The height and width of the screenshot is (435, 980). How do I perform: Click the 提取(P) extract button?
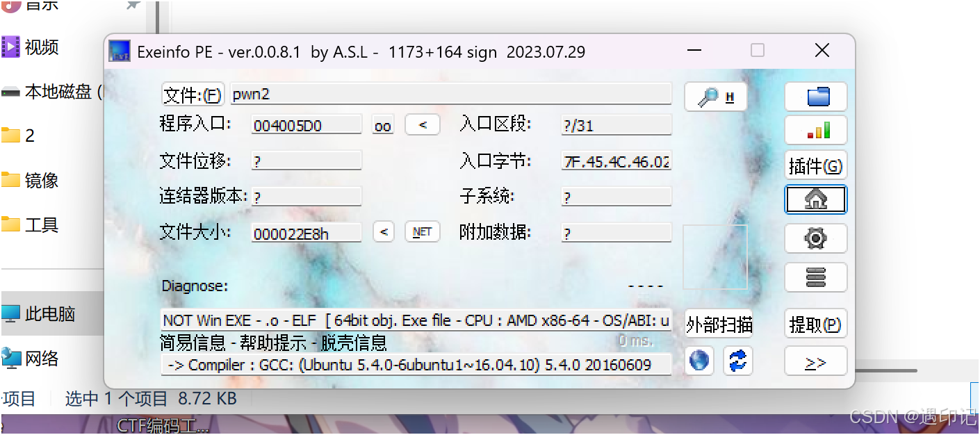816,324
